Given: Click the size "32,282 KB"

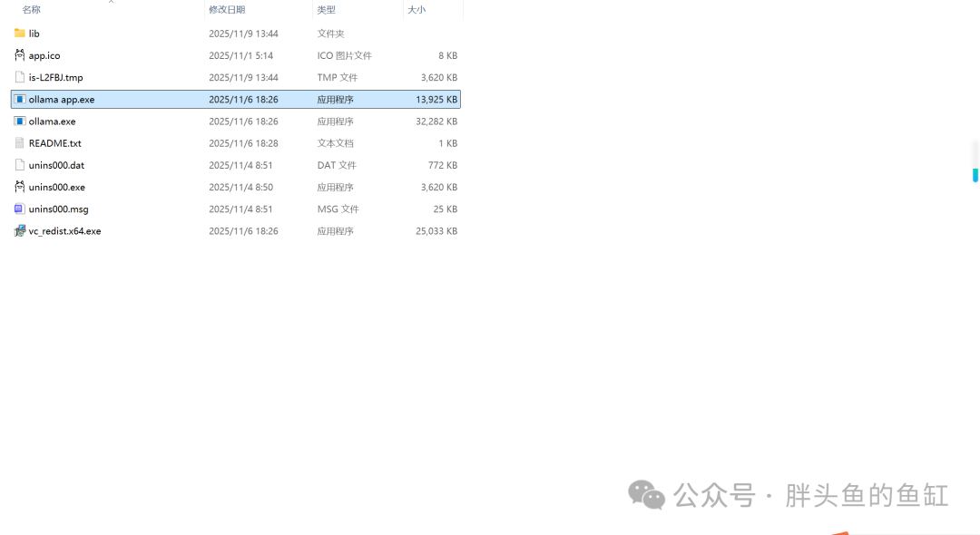Looking at the screenshot, I should click(436, 122).
